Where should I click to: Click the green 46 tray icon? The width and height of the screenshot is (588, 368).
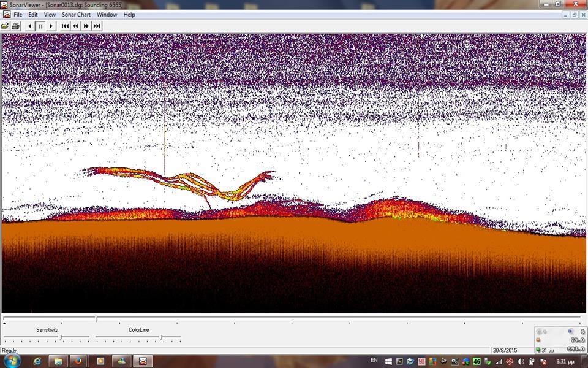[x=477, y=362]
